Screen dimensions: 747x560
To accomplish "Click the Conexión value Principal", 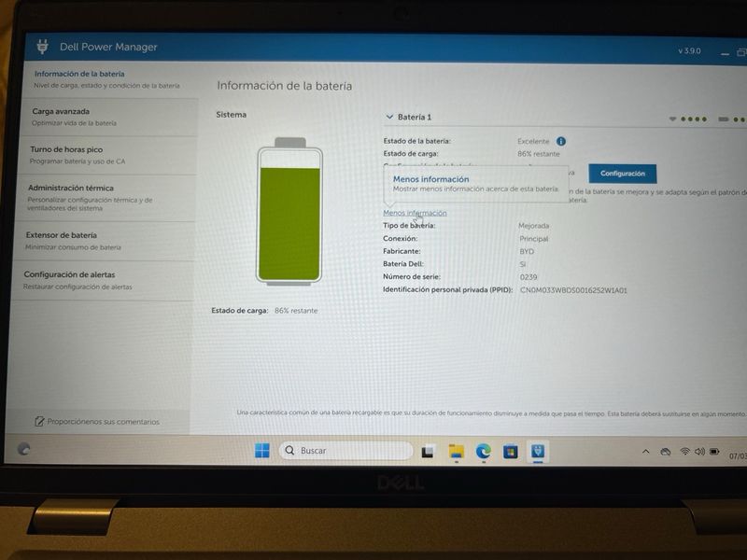I will point(533,239).
